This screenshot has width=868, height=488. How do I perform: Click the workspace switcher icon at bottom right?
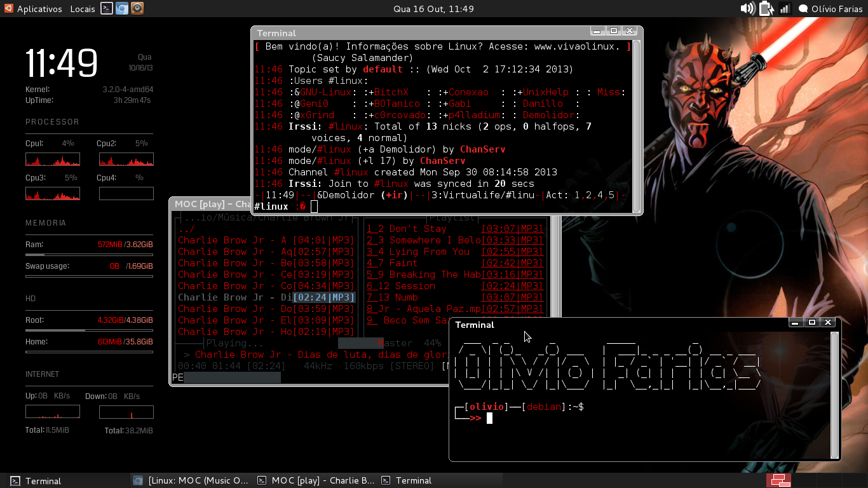[778, 480]
